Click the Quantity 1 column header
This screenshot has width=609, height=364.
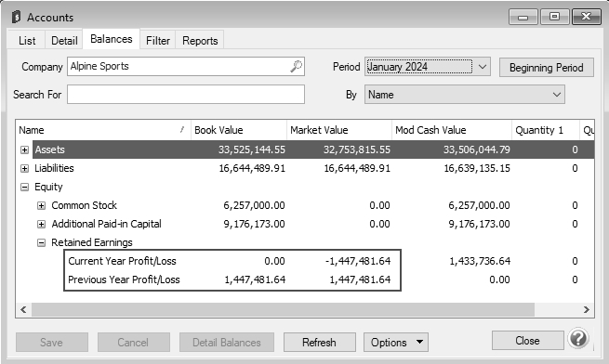546,130
